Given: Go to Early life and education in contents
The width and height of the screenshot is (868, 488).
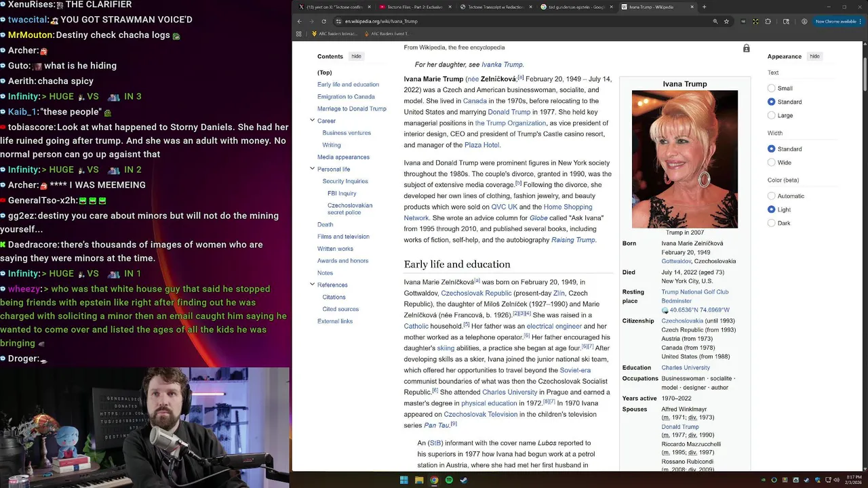Looking at the screenshot, I should (x=348, y=85).
